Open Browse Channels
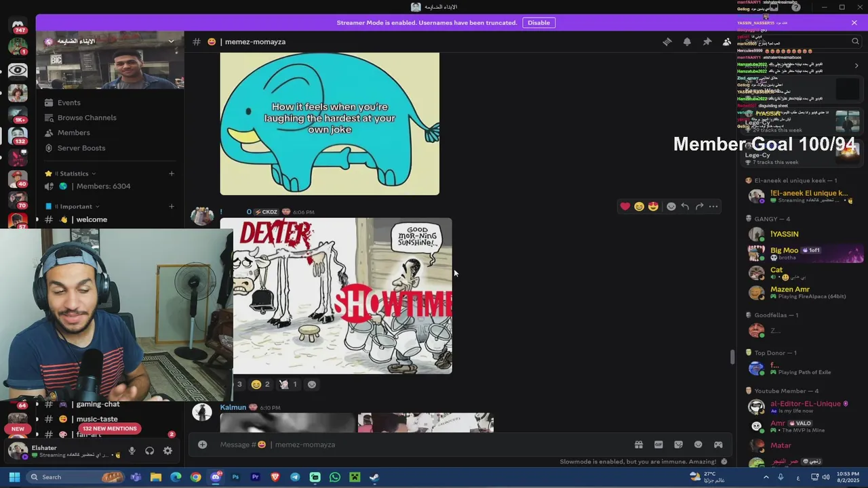Image resolution: width=868 pixels, height=488 pixels. pos(87,117)
